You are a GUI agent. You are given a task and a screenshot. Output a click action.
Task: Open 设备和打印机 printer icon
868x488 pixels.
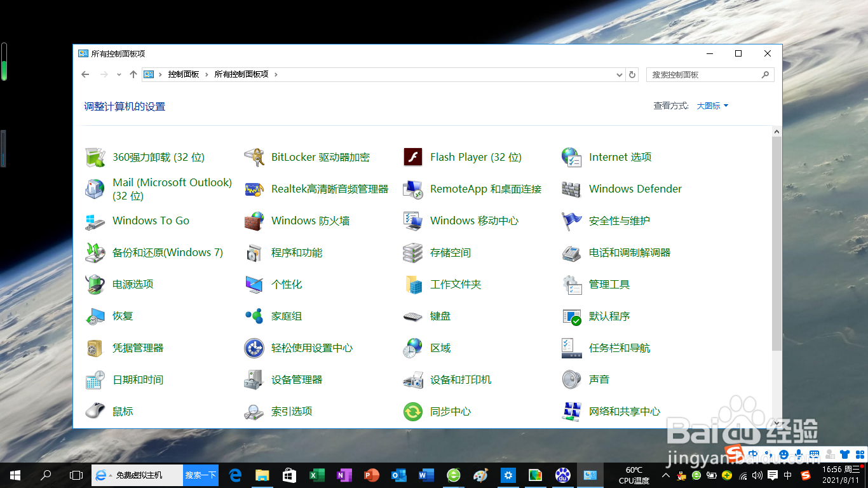point(413,379)
